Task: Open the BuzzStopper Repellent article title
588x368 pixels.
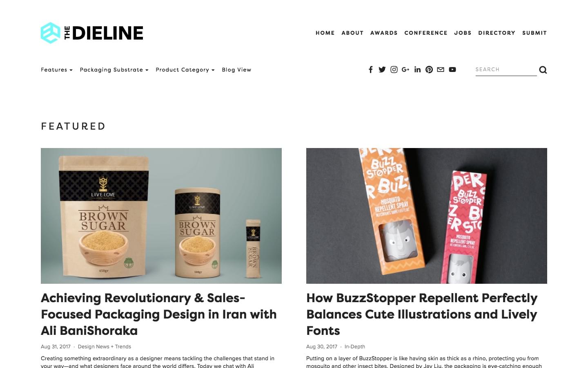Action: tap(422, 314)
